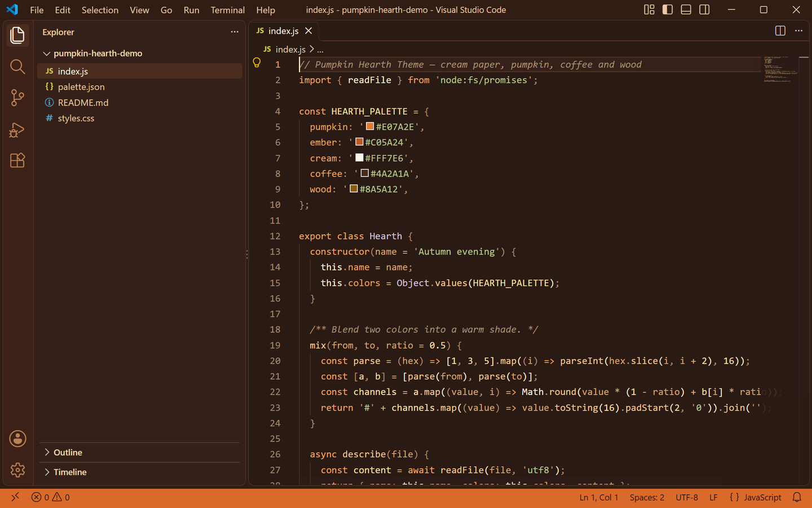Select the index.js editor tab
This screenshot has width=812, height=508.
(284, 31)
